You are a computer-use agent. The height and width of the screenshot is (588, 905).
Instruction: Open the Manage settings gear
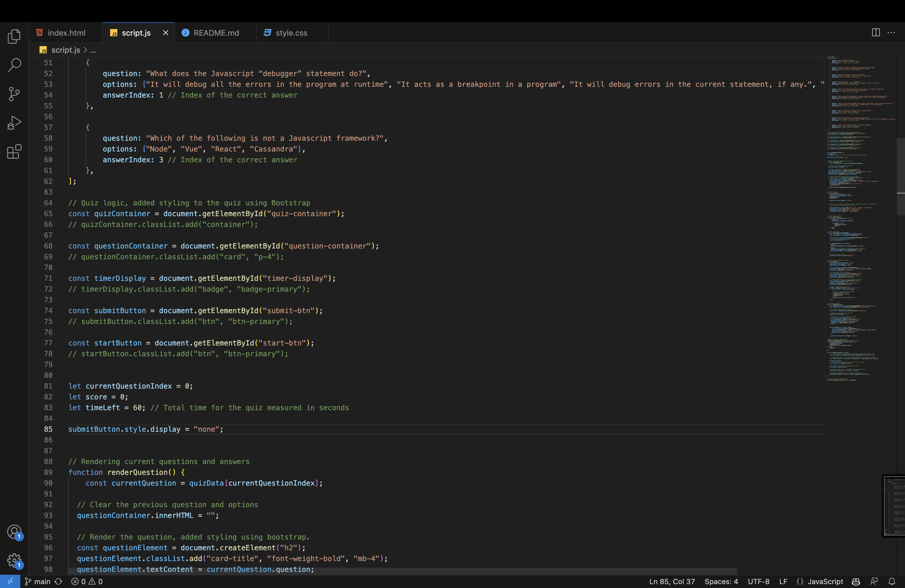coord(14,560)
